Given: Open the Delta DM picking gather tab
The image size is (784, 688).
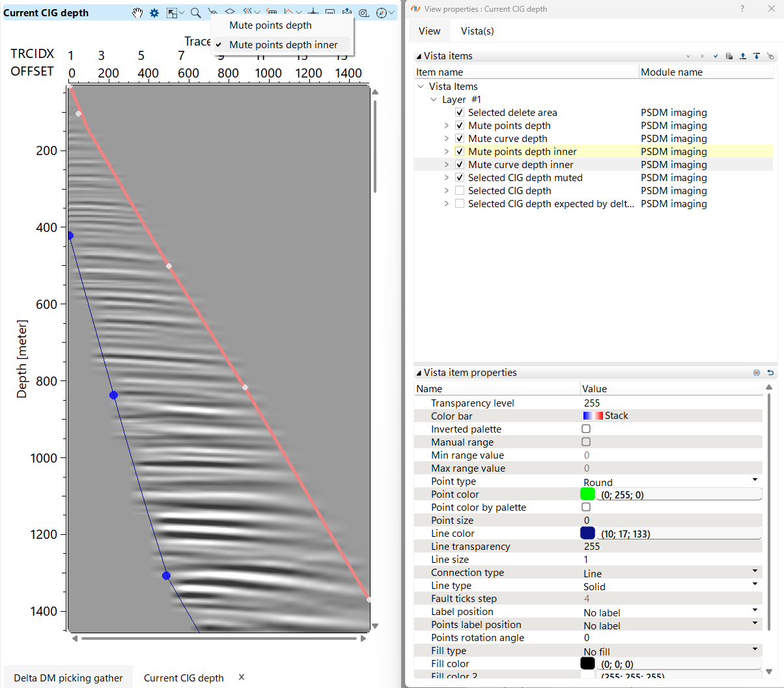Looking at the screenshot, I should pos(68,678).
